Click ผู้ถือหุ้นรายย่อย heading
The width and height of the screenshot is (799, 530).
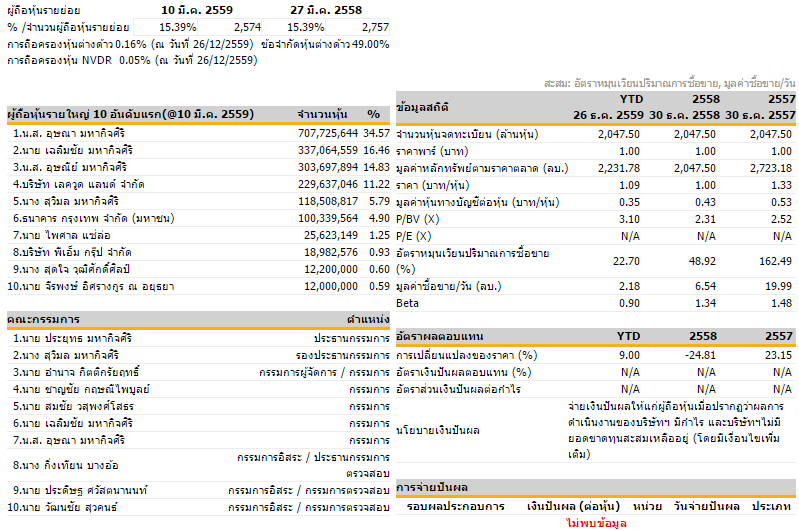(44, 10)
